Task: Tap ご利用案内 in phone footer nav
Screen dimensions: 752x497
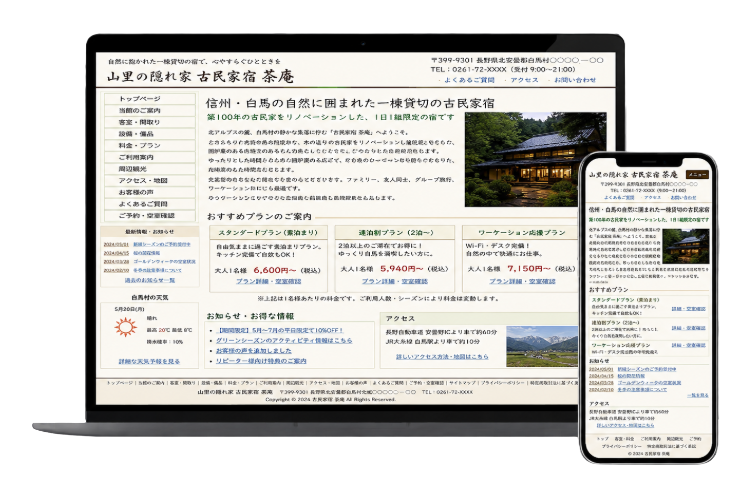Action: 651,439
